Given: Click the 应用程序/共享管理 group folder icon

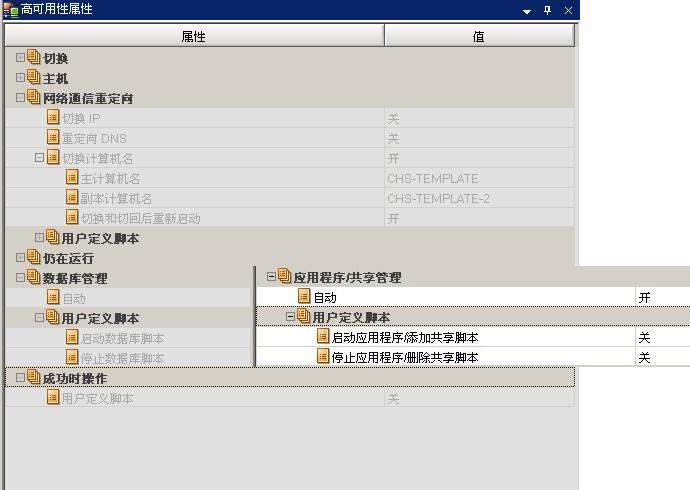Looking at the screenshot, I should click(284, 276).
